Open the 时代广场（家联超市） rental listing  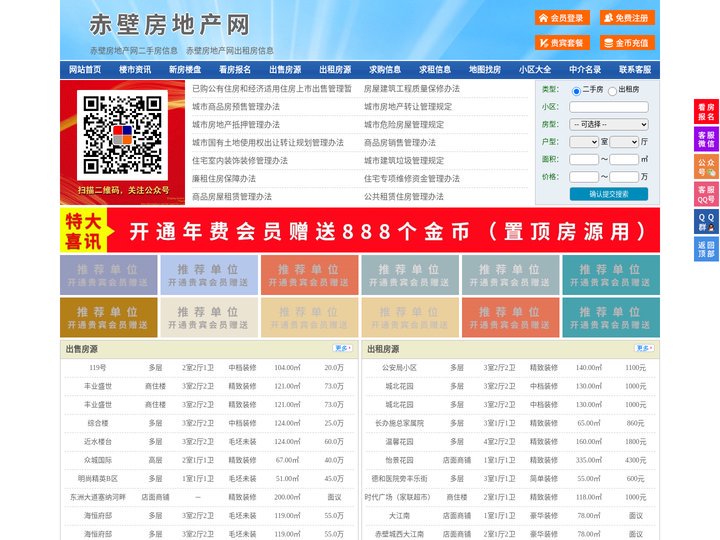(x=398, y=497)
